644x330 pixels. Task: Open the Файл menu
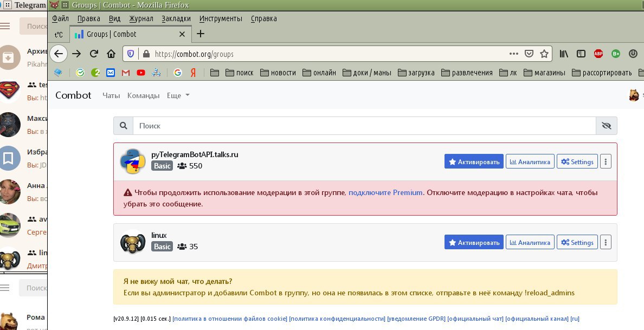coord(60,18)
